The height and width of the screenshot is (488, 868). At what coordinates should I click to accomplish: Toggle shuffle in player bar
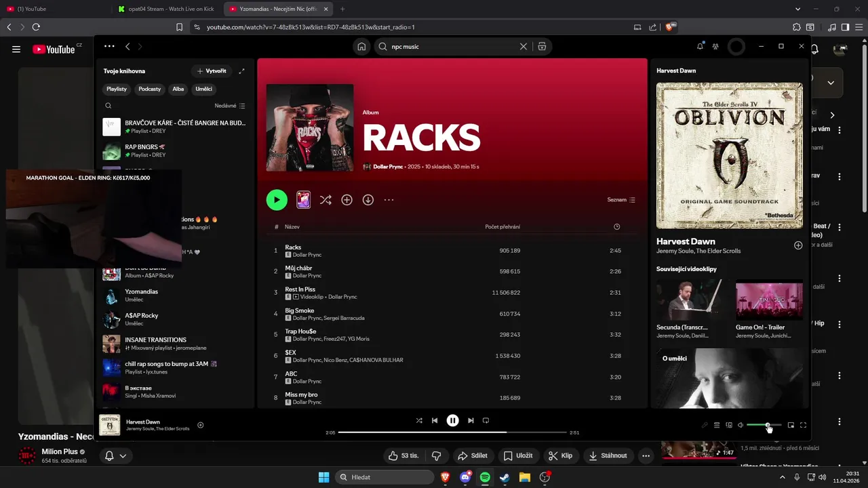(419, 420)
